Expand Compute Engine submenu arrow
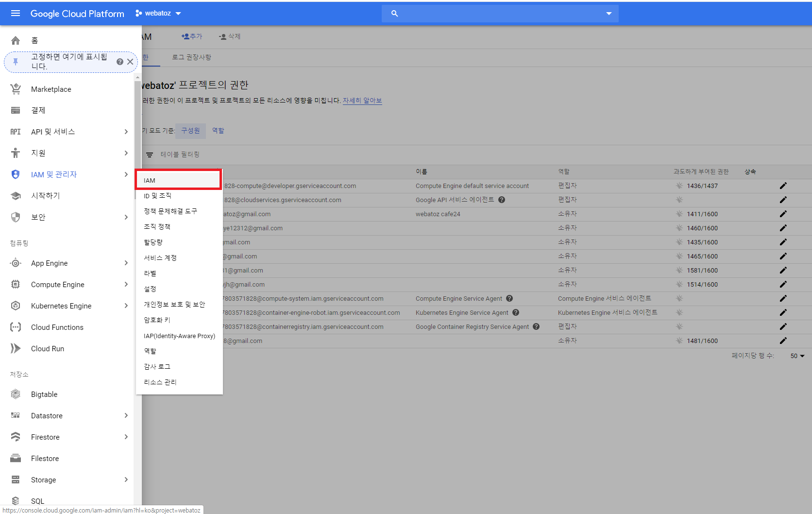Screen dimensions: 812x514 [126, 284]
